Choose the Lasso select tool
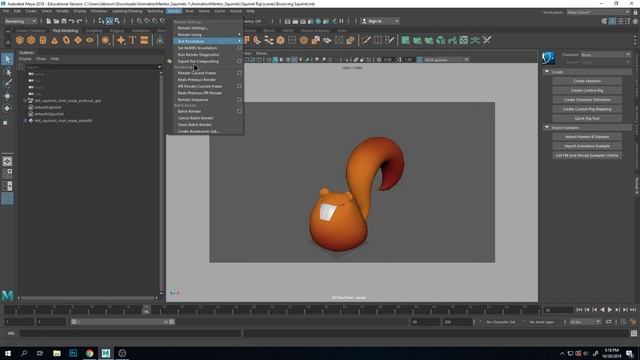This screenshot has height=360, width=640. coord(7,72)
